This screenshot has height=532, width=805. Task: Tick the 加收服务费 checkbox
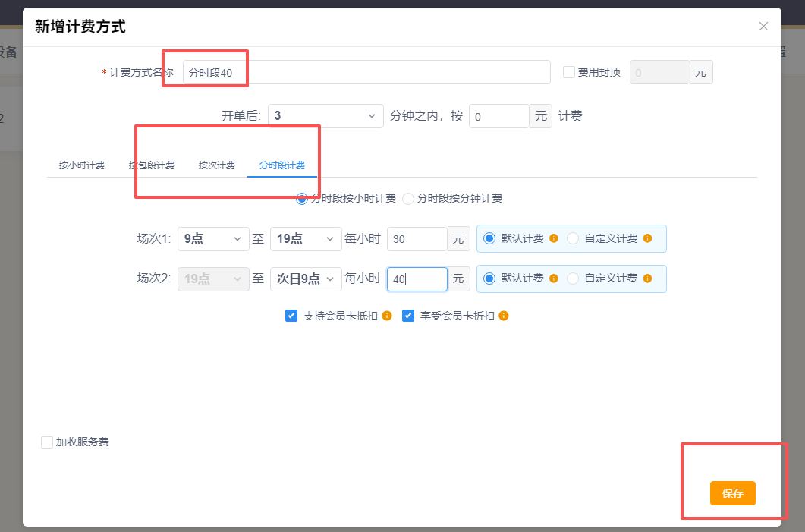pyautogui.click(x=47, y=442)
